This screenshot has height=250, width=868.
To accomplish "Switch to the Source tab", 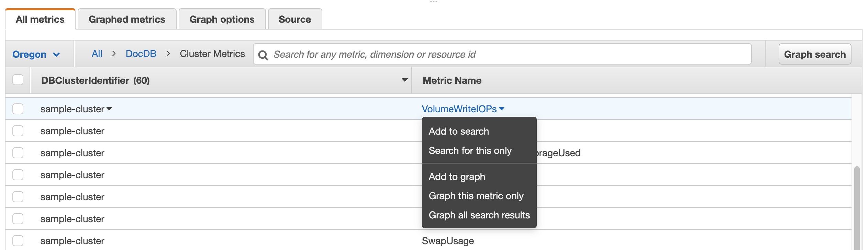I will click(x=294, y=19).
